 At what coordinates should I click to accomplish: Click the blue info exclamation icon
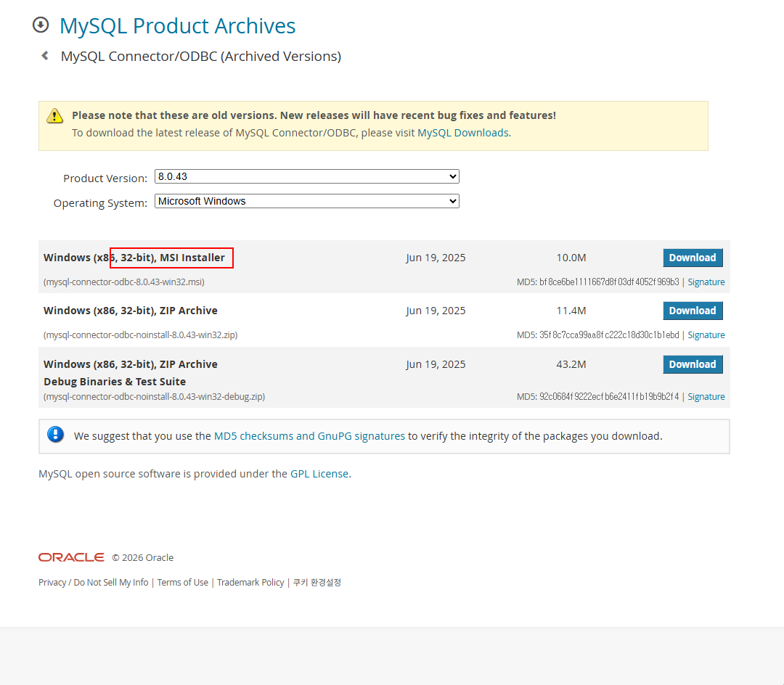pos(55,434)
